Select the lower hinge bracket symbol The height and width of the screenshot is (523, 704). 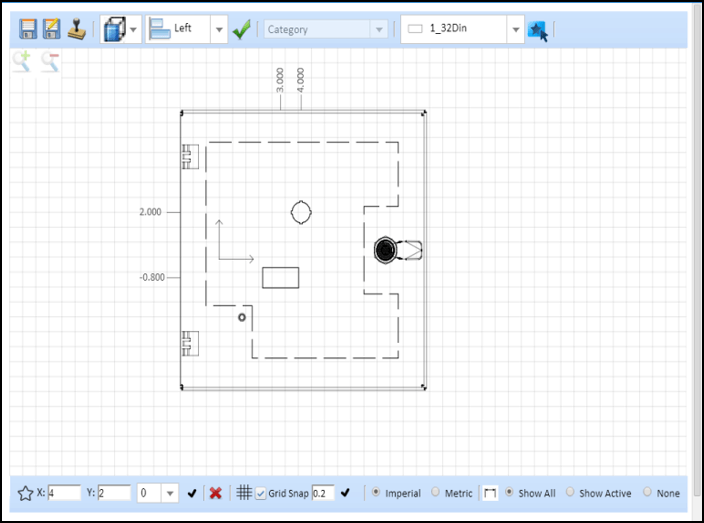[x=190, y=343]
